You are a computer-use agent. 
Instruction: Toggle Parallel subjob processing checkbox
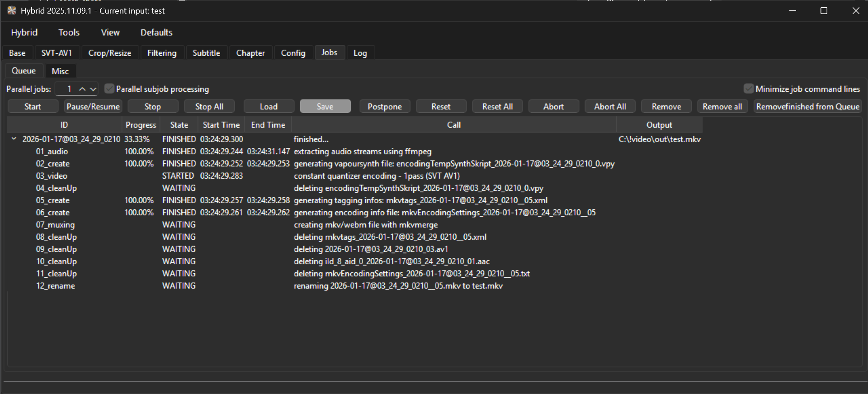tap(109, 89)
